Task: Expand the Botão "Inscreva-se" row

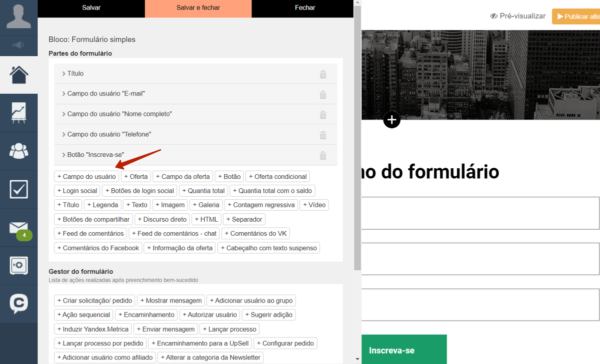Action: pyautogui.click(x=95, y=155)
